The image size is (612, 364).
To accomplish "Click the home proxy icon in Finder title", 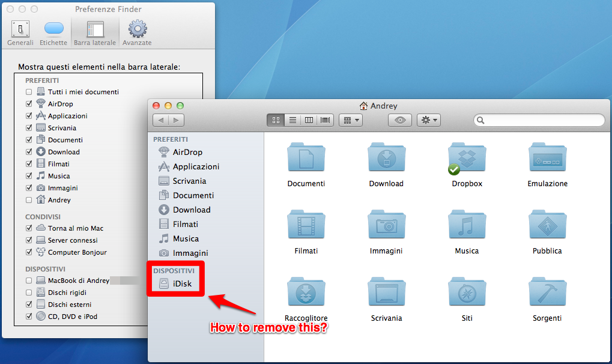I will [x=363, y=106].
